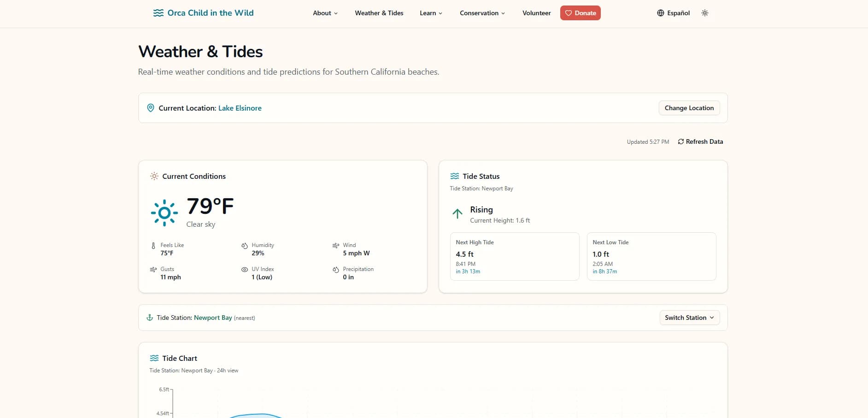Click the Orca Child wave logo icon
The width and height of the screenshot is (868, 418).
point(158,13)
